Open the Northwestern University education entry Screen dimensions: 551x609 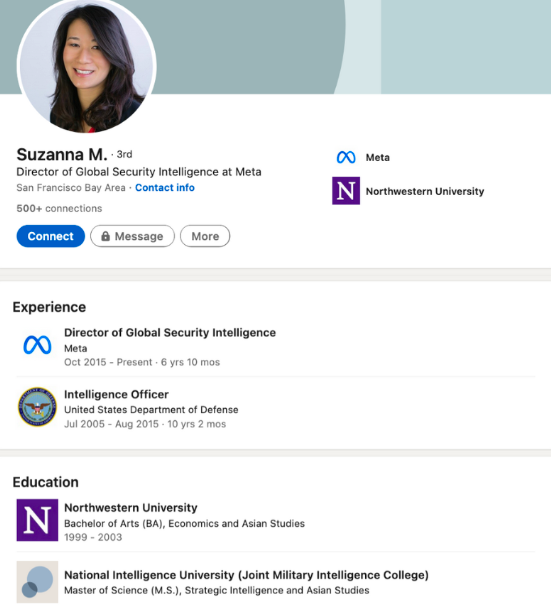tap(275, 522)
